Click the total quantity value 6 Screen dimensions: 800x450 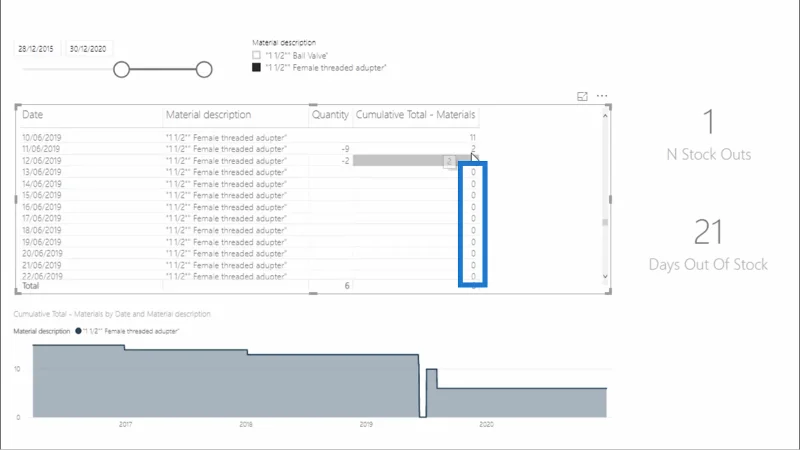[347, 286]
